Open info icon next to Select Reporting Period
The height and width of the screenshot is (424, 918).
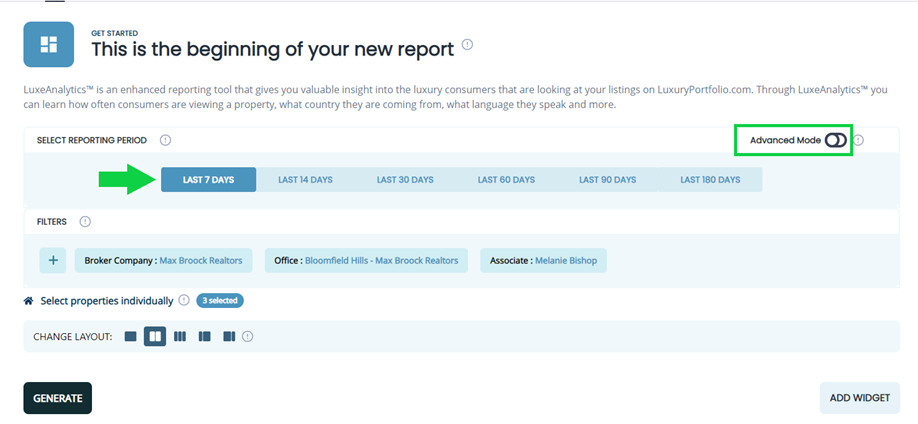[x=166, y=141]
